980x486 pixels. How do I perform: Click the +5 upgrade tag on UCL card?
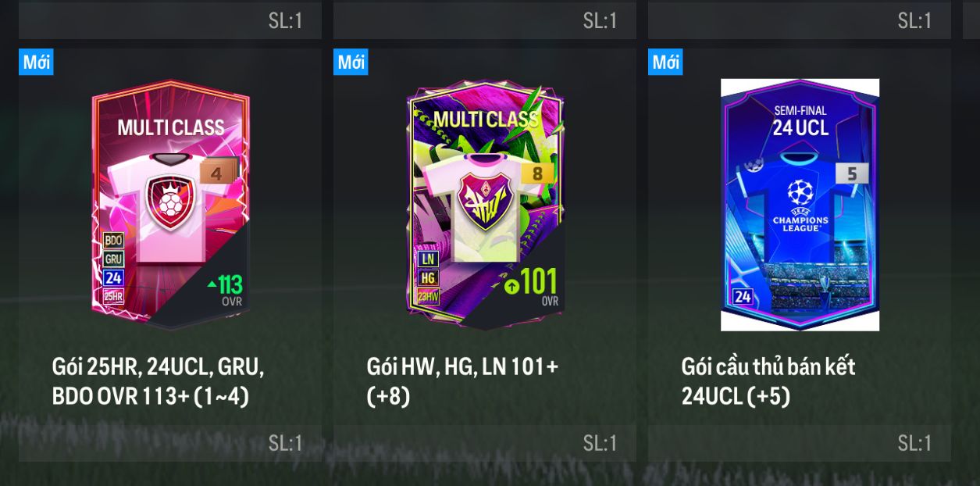click(852, 173)
